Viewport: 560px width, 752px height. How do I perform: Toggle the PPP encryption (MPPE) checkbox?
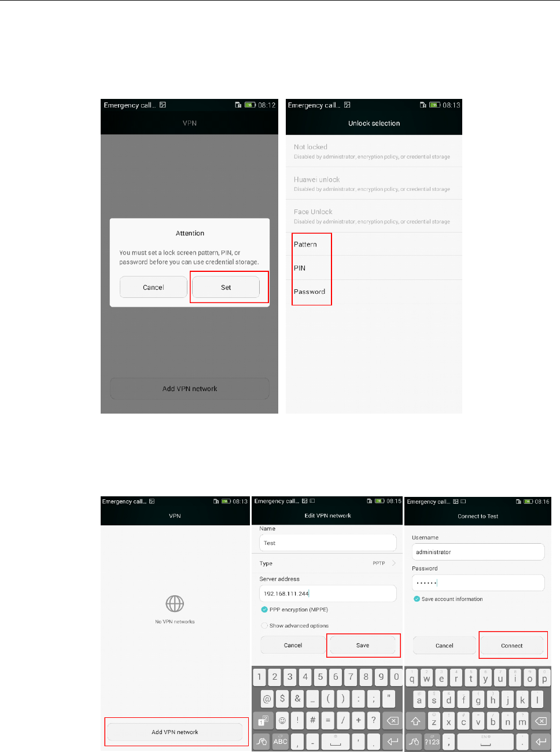tap(264, 610)
